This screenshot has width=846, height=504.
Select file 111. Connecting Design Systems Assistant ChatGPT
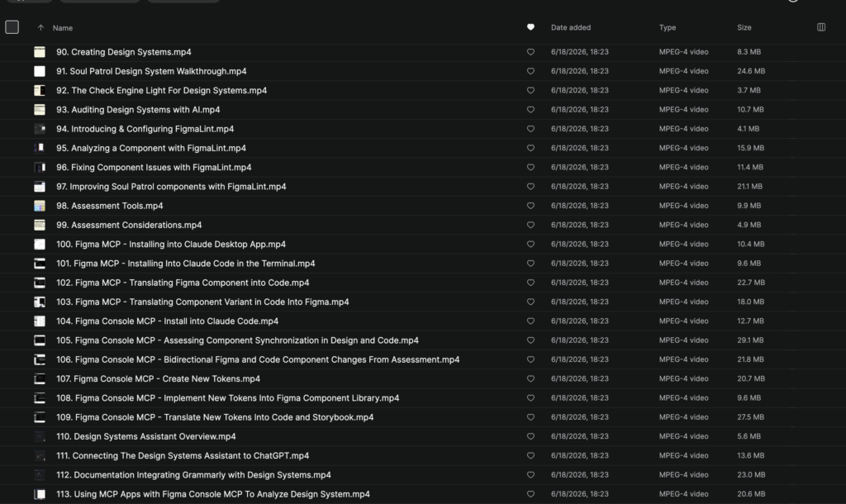pos(183,456)
